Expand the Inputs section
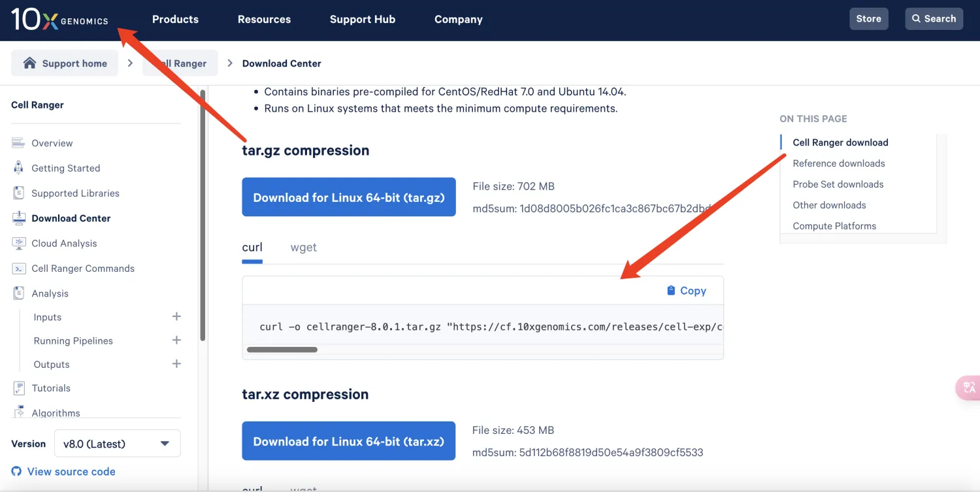 (176, 317)
